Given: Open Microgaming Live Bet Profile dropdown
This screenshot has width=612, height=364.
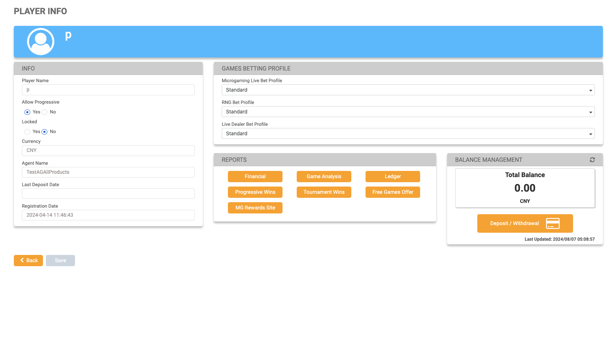Looking at the screenshot, I should [x=408, y=90].
